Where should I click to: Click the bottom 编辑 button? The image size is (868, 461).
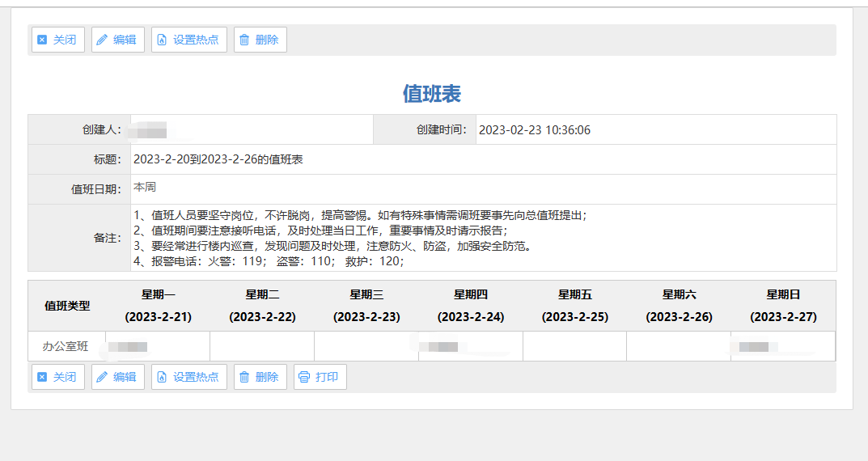point(118,377)
